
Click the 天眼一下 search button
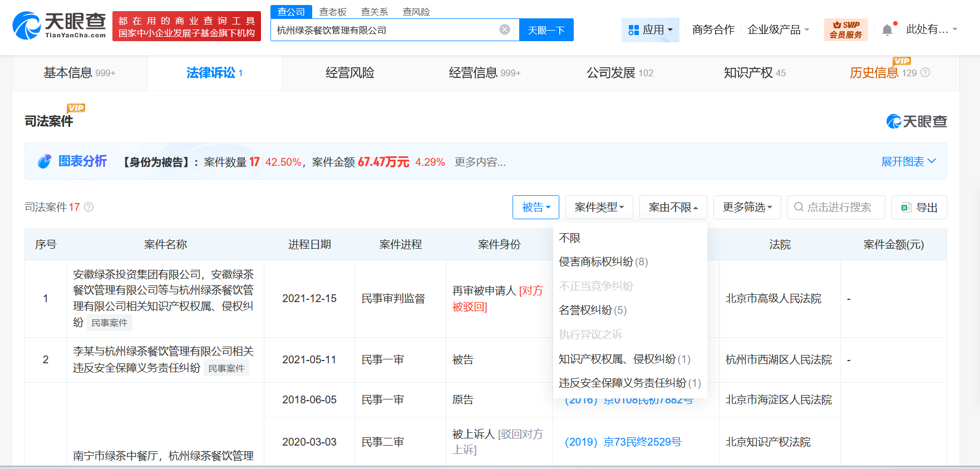tap(546, 30)
